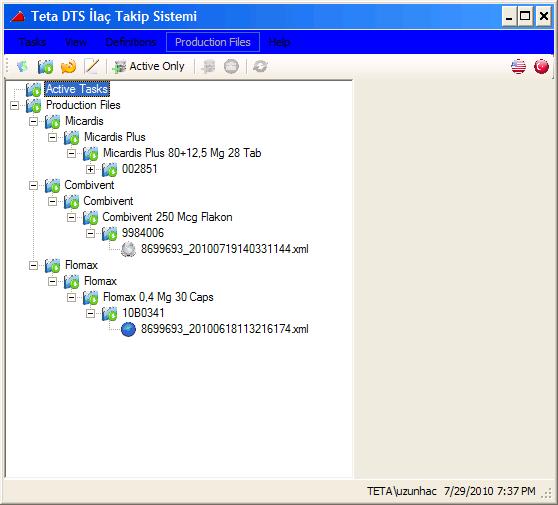Viewport: 558px width, 505px height.
Task: Click the greyed round package icon
Action: pos(231,66)
